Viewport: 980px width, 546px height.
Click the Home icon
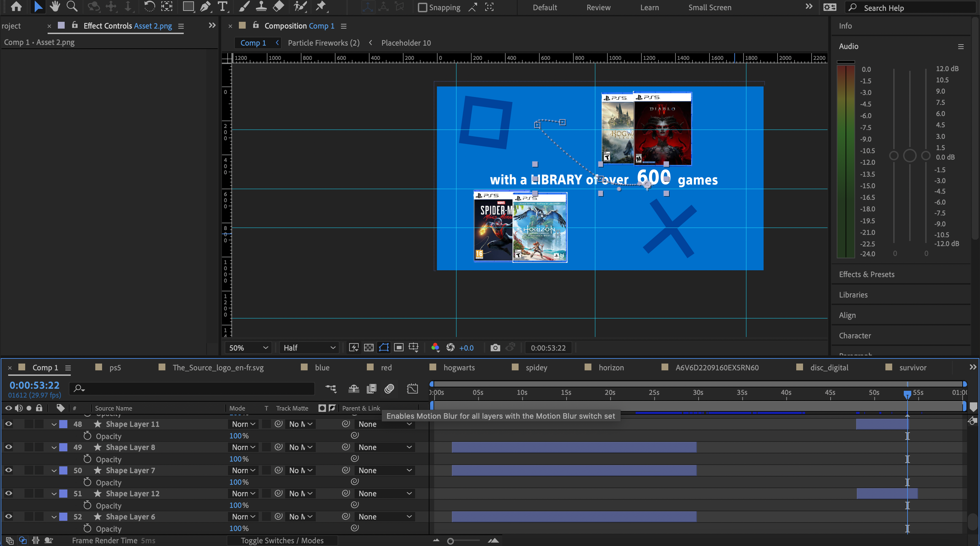pos(16,6)
